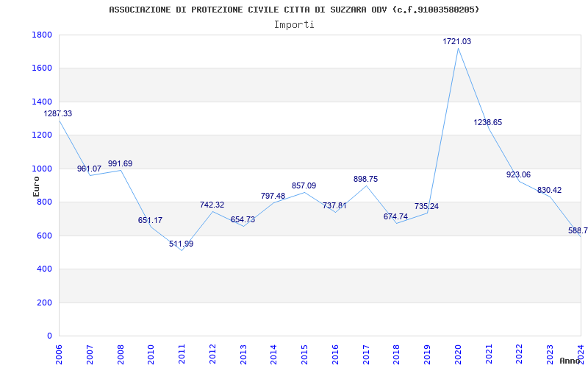
Task: Click year 2019 on x-axis
Action: point(428,355)
